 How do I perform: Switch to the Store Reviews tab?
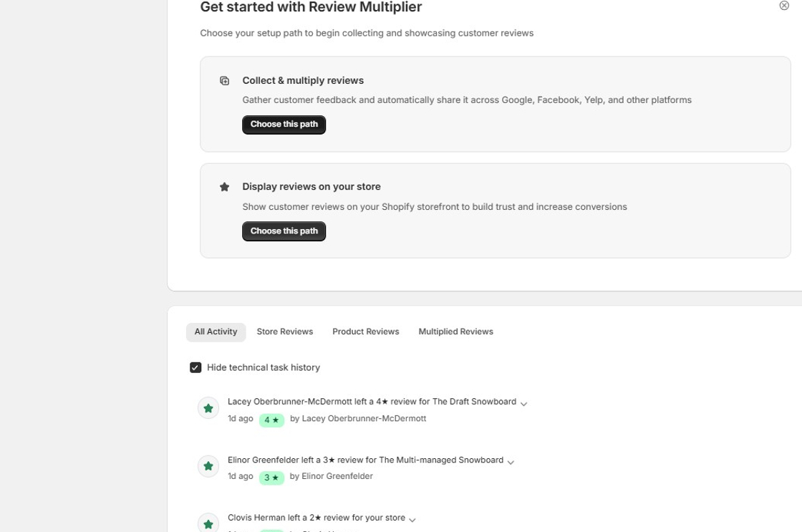284,332
